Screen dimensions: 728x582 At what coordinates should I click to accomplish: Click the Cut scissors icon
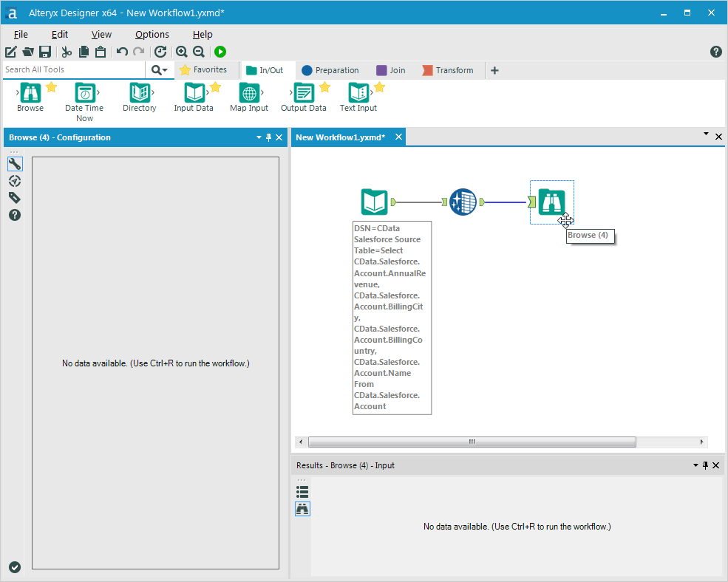point(67,52)
